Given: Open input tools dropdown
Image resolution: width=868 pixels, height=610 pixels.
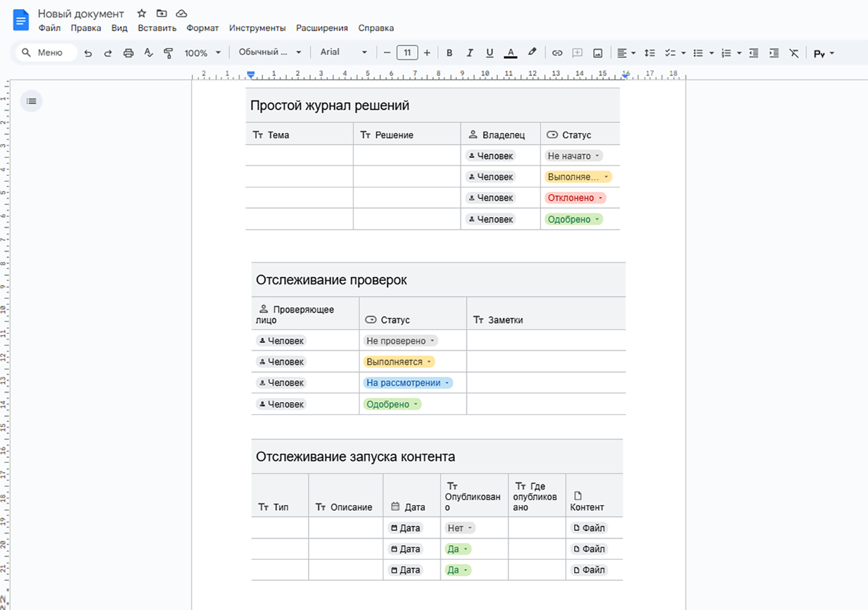Looking at the screenshot, I should [x=824, y=53].
